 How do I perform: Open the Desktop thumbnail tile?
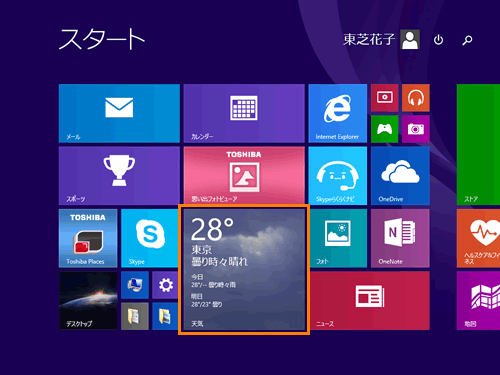click(x=88, y=301)
